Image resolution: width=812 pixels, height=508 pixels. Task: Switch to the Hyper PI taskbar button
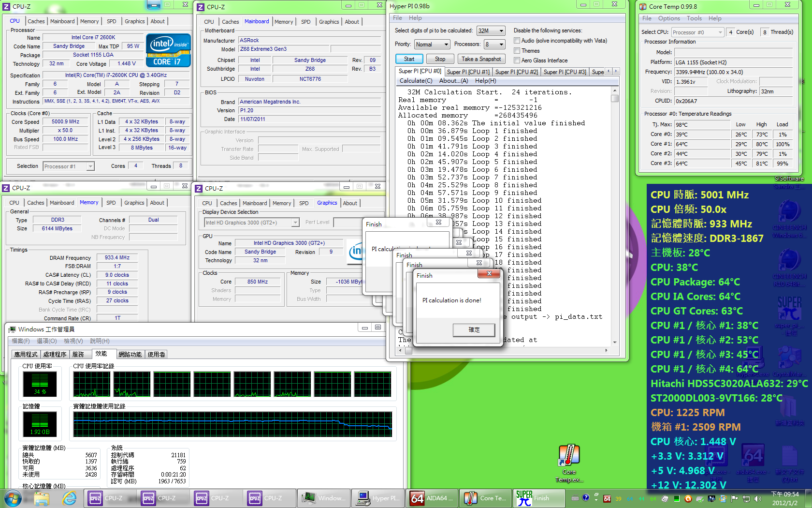tap(377, 498)
